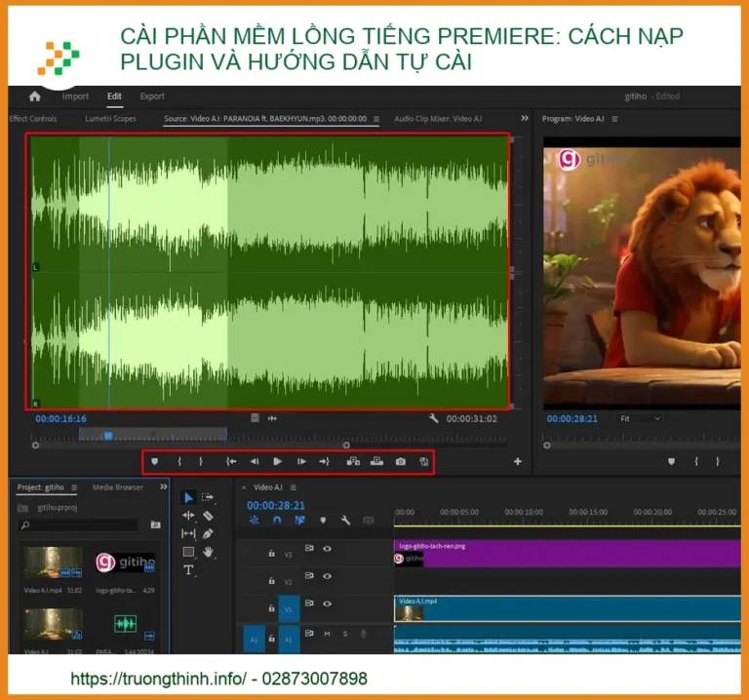749x700 pixels.
Task: Go to the Home screen icon
Action: click(35, 97)
